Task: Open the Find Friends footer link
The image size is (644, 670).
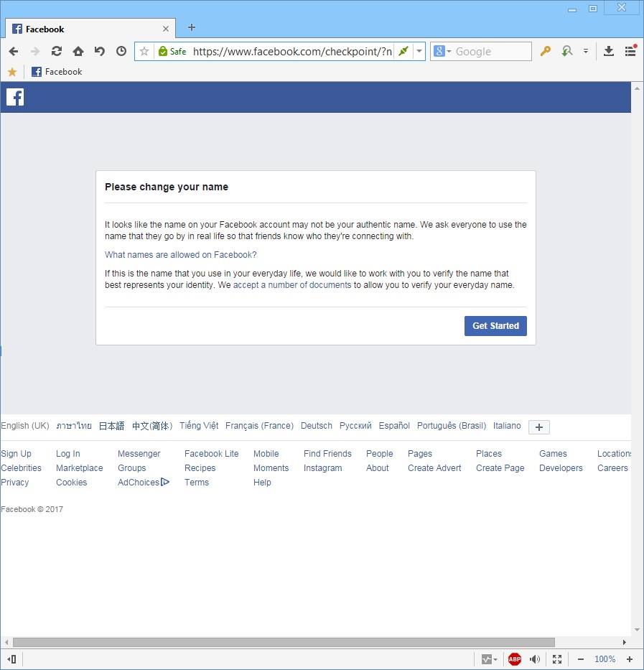Action: [x=327, y=454]
